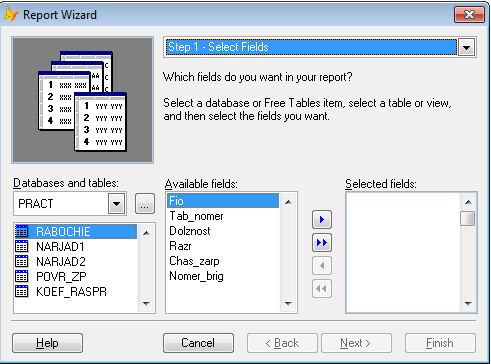
Task: Select the Dolznost field
Action: coord(223,231)
